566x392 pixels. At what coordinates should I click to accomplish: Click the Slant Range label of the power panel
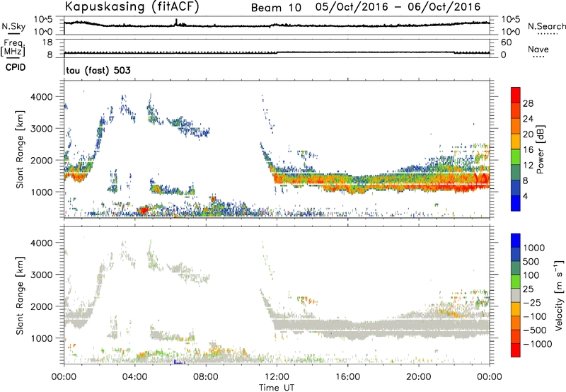tap(20, 149)
